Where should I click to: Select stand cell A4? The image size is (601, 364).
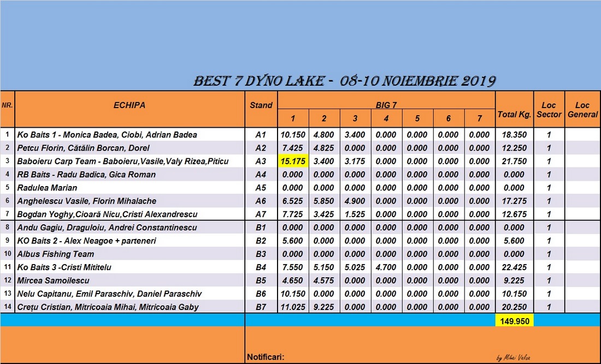tap(261, 175)
